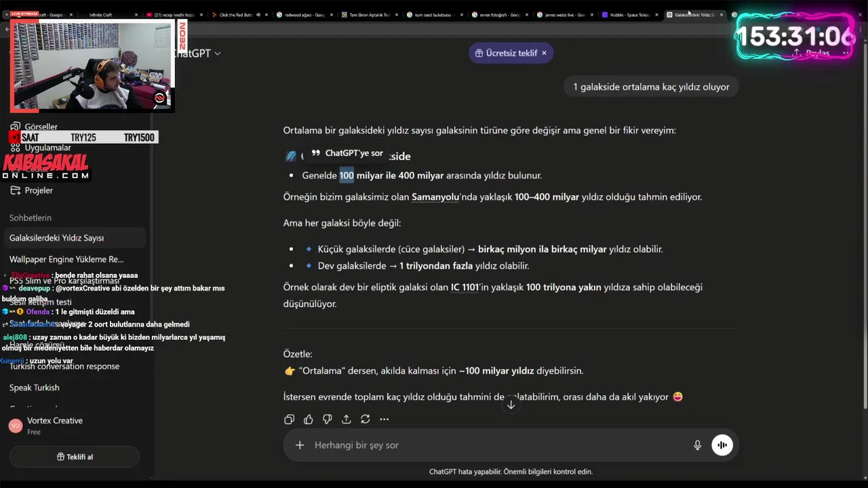This screenshot has width=868, height=488.
Task: Follow the IC 1101 link in the answer
Action: [x=465, y=287]
